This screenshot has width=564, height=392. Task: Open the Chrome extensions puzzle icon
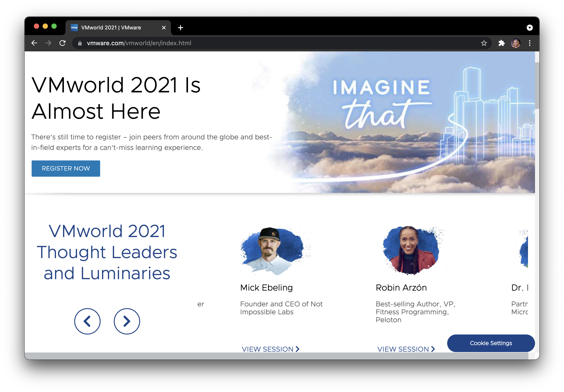tap(501, 43)
